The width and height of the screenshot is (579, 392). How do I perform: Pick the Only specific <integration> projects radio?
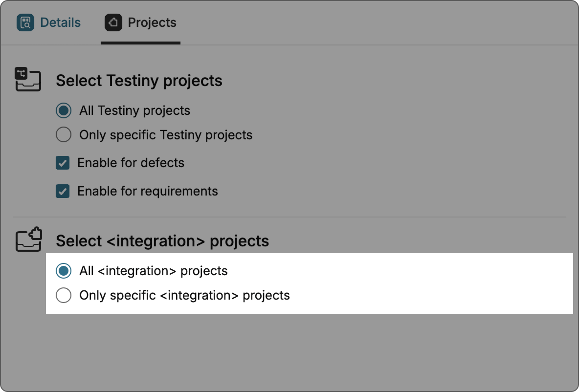click(x=64, y=295)
